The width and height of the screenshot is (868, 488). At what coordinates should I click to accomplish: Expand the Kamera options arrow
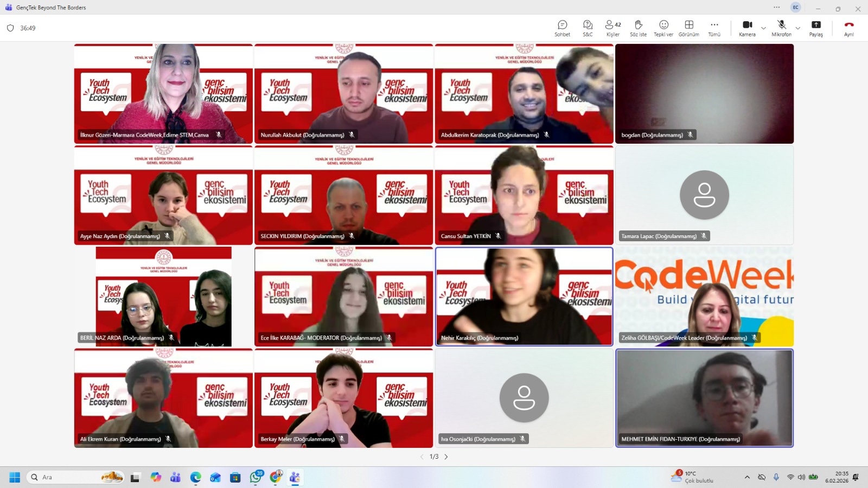click(x=763, y=28)
